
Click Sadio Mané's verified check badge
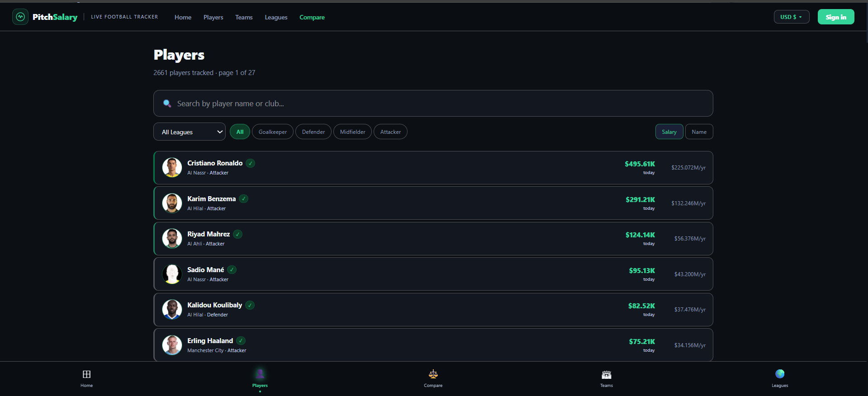[x=232, y=270]
